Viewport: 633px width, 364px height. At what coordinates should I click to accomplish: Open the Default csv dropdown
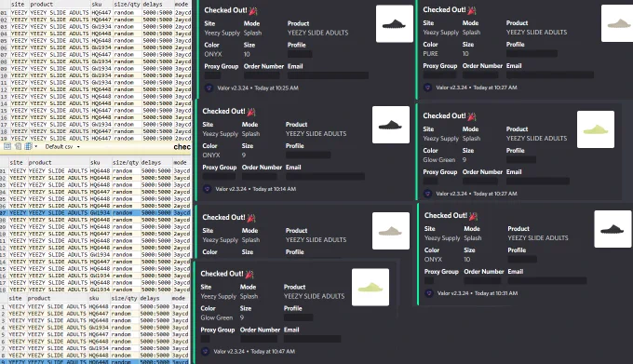coord(62,146)
